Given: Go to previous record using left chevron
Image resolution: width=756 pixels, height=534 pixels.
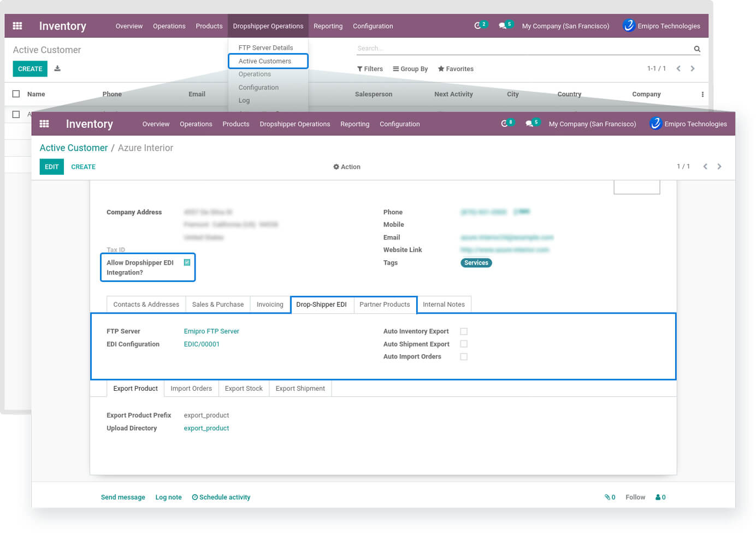Looking at the screenshot, I should tap(705, 167).
